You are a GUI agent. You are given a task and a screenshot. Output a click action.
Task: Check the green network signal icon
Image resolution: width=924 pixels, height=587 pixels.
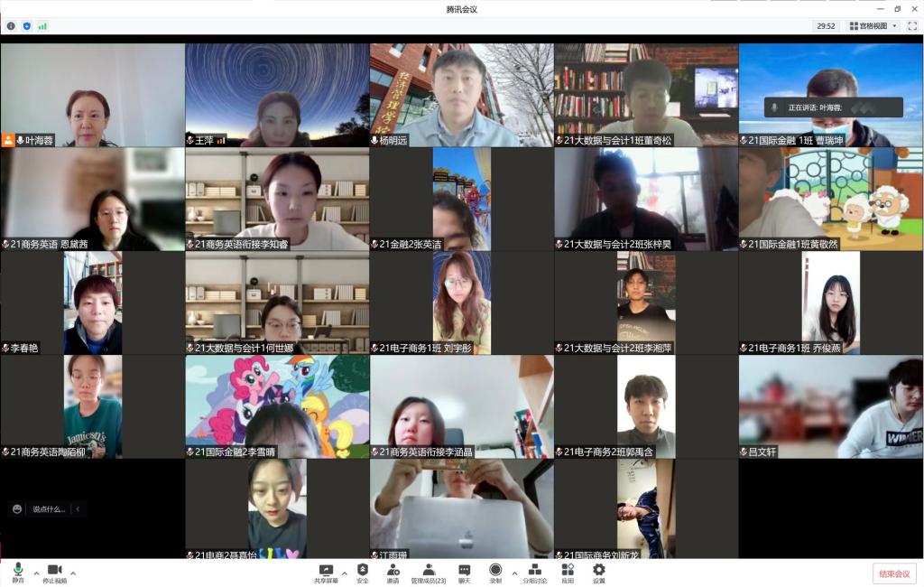pos(42,26)
